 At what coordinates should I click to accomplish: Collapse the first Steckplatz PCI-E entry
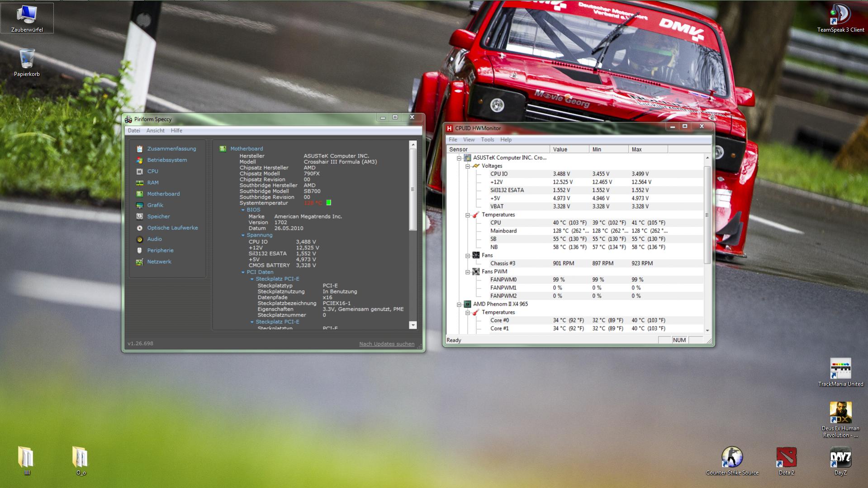pos(252,280)
